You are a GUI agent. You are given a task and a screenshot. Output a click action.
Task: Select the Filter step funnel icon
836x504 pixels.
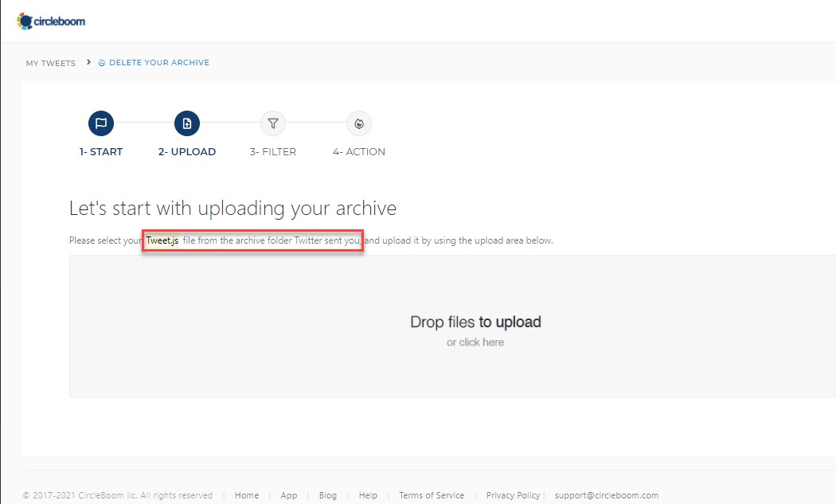point(273,123)
